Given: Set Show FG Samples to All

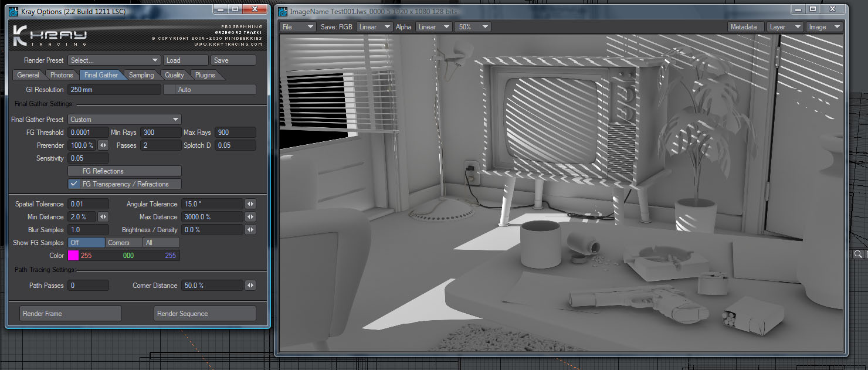Looking at the screenshot, I should pos(161,243).
